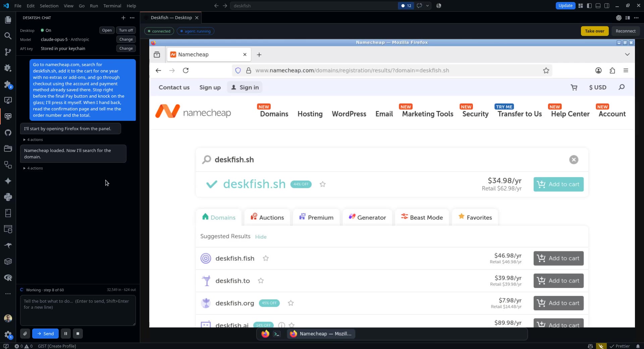The height and width of the screenshot is (349, 644).
Task: Add deskfish.sh to cart
Action: [x=558, y=184]
